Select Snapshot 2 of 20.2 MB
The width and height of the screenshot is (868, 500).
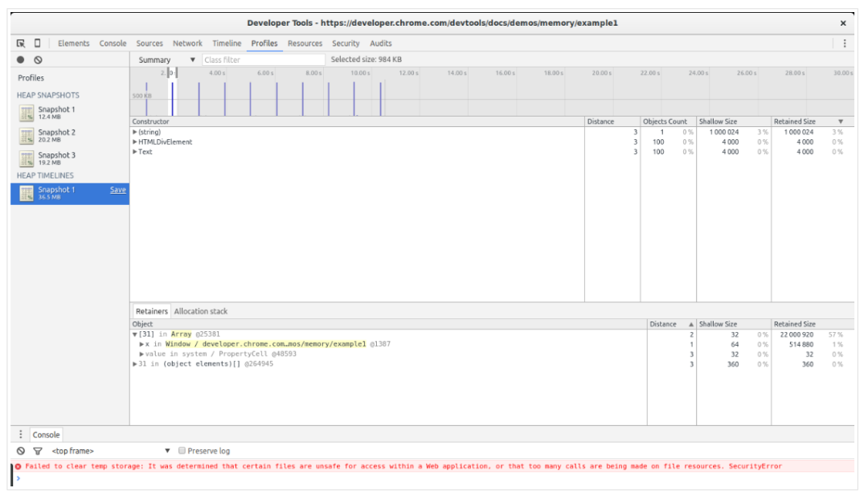click(70, 136)
